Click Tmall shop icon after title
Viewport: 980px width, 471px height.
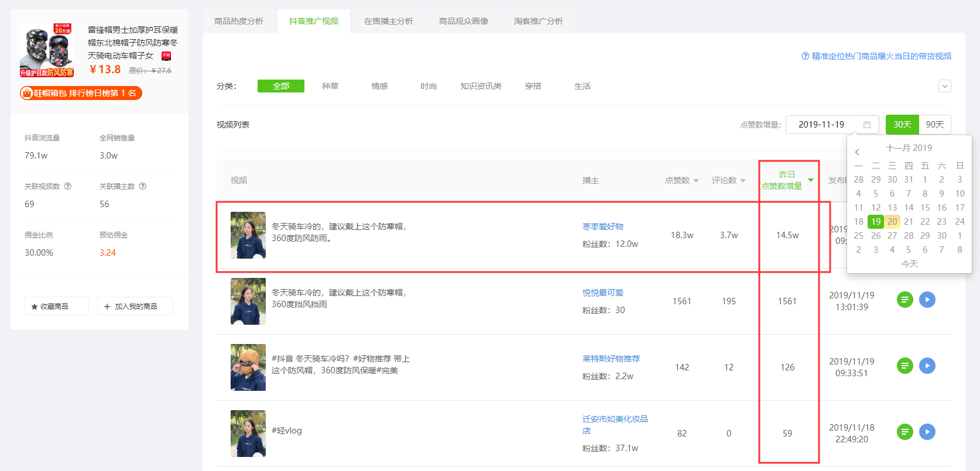tap(166, 56)
